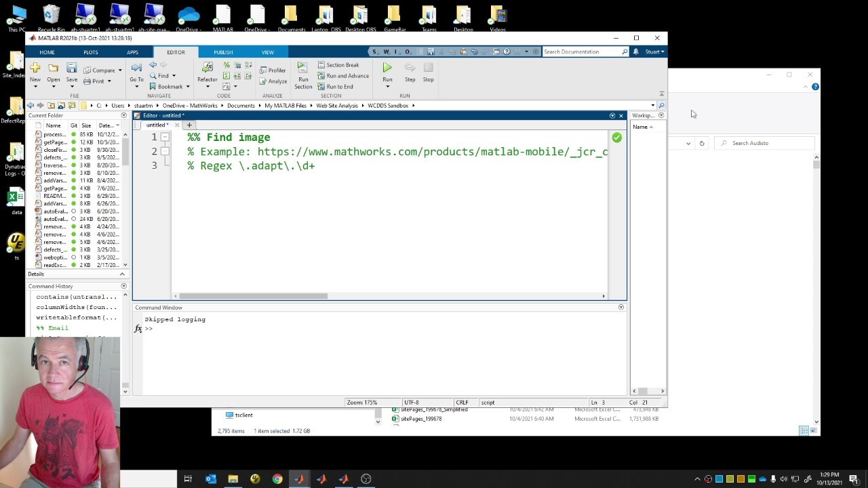The width and height of the screenshot is (868, 488).
Task: Open the Command Window actions menu
Action: (620, 308)
